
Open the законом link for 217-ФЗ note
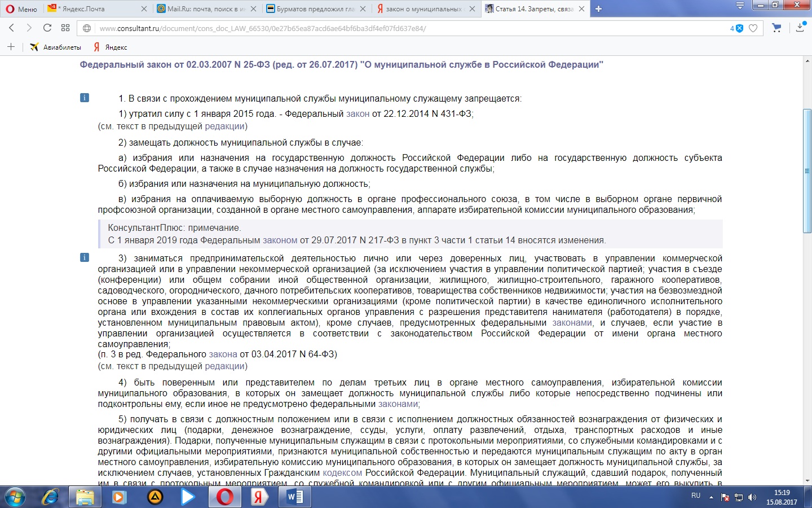coord(280,240)
